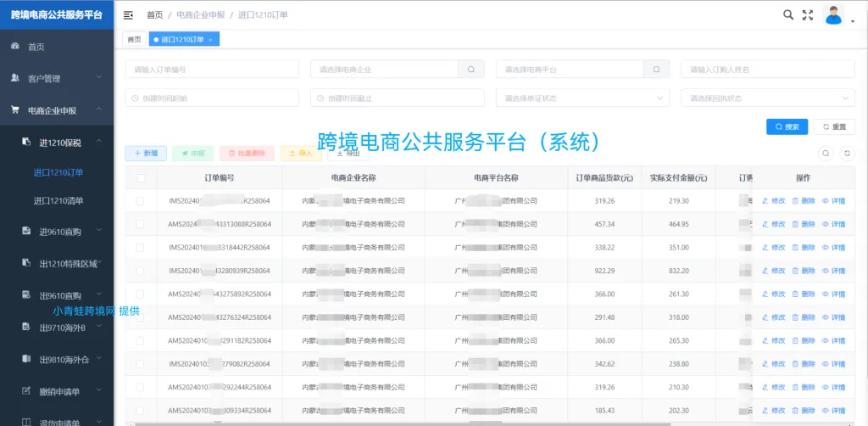Open the user avatar menu
This screenshot has width=868, height=426.
tap(832, 15)
